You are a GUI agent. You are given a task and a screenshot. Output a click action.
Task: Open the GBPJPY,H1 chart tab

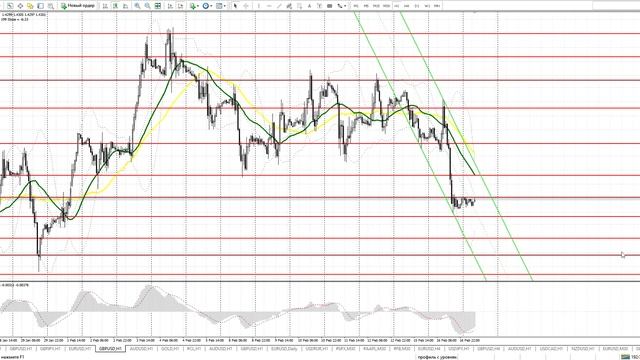click(50, 349)
